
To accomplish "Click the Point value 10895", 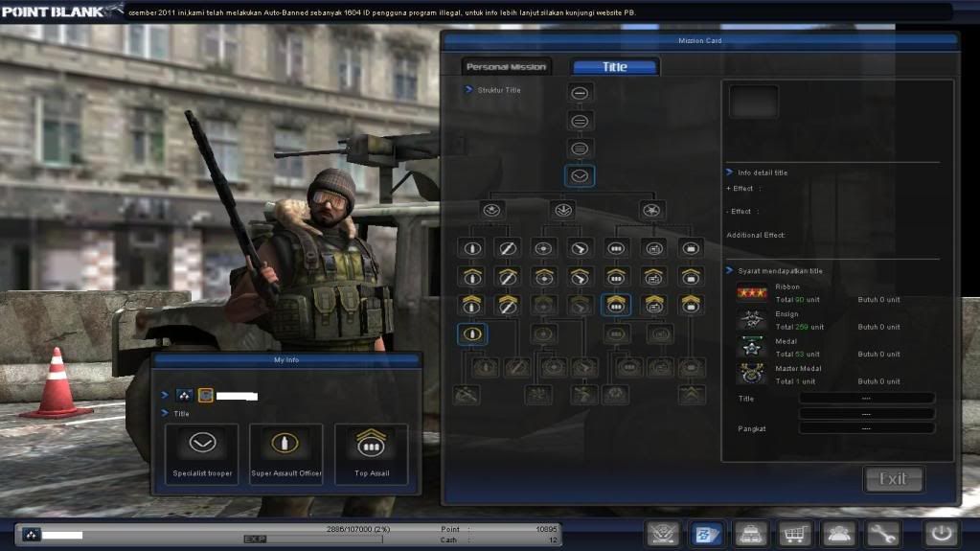I will (546, 529).
